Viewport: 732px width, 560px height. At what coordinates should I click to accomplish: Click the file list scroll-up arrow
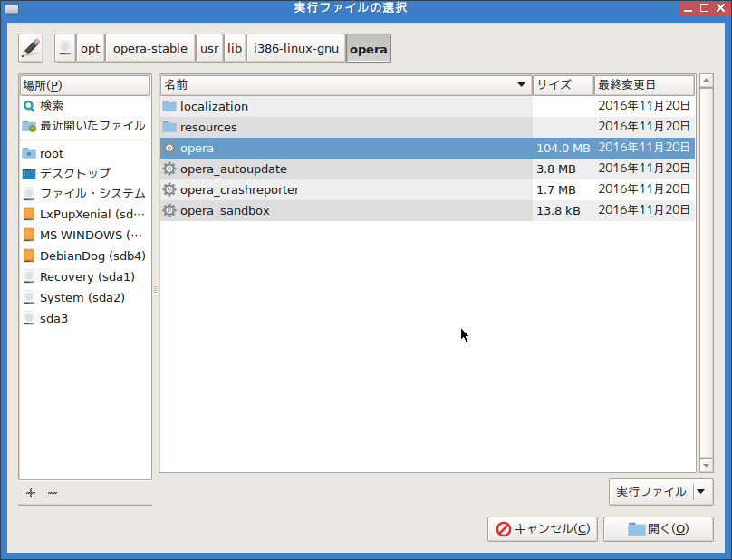[707, 81]
